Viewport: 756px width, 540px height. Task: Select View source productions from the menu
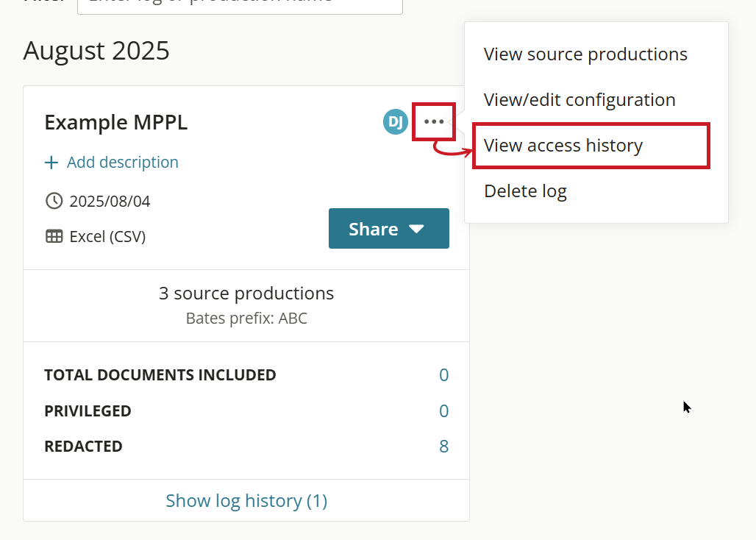[585, 54]
